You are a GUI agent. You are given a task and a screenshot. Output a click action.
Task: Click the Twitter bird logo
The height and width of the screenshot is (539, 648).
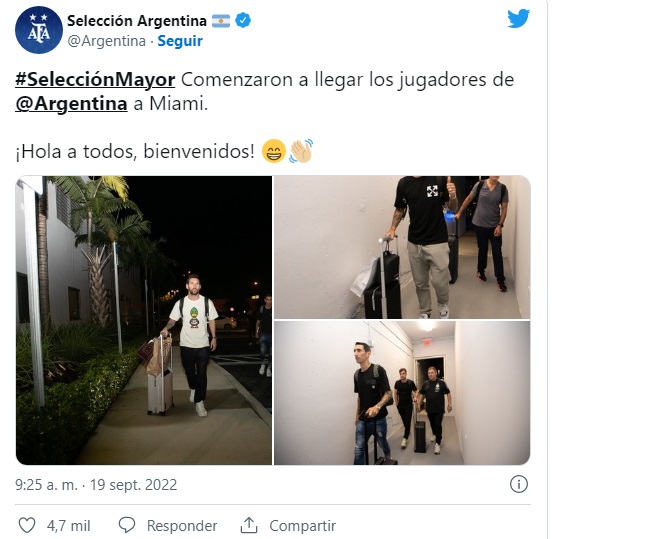point(518,19)
